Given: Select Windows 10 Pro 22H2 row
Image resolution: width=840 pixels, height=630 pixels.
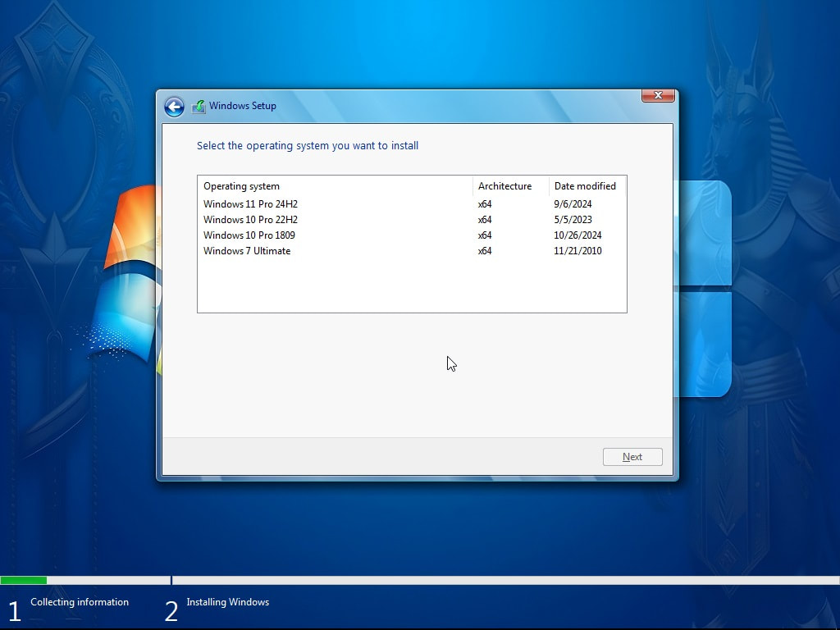Looking at the screenshot, I should tap(412, 220).
